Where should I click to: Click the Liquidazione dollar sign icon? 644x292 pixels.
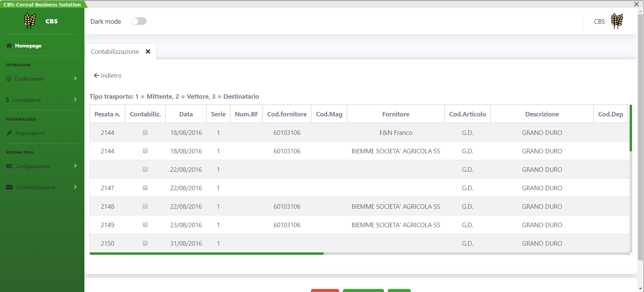[x=8, y=100]
